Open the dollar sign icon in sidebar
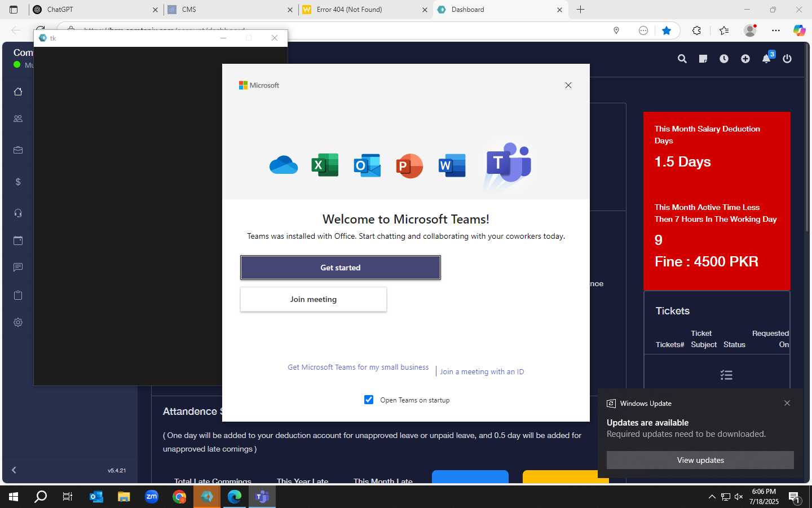812x508 pixels. pos(18,182)
